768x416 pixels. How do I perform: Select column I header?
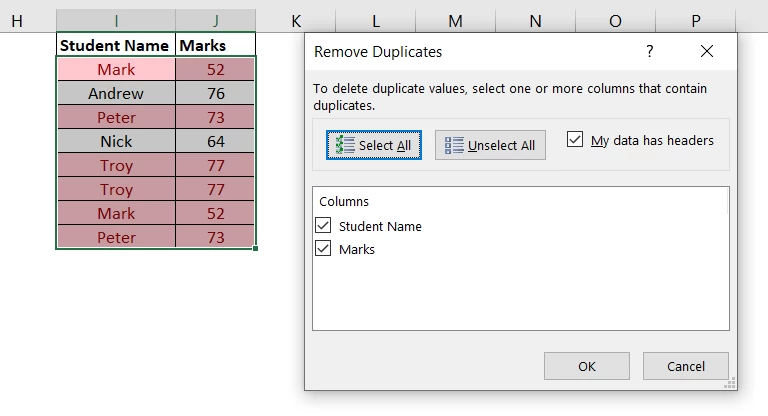116,21
